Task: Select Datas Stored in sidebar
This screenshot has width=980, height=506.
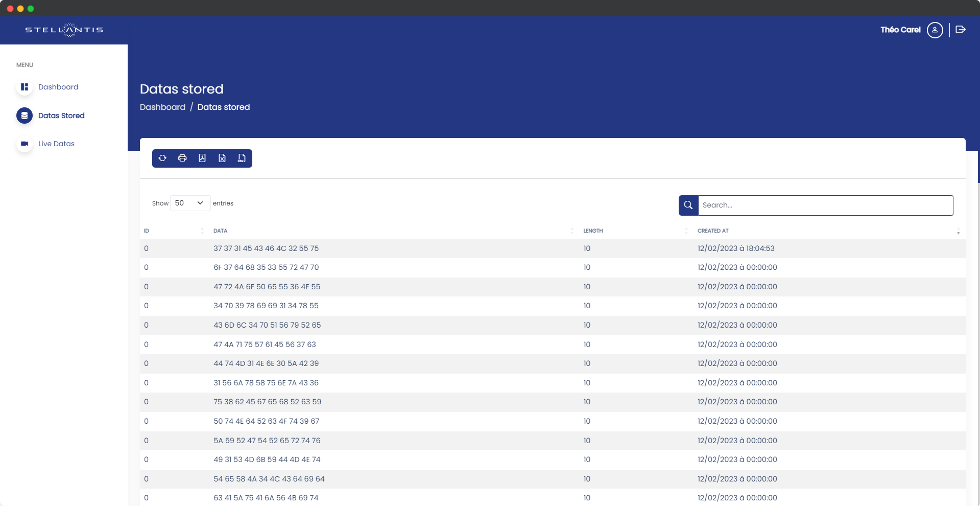Action: coord(61,116)
